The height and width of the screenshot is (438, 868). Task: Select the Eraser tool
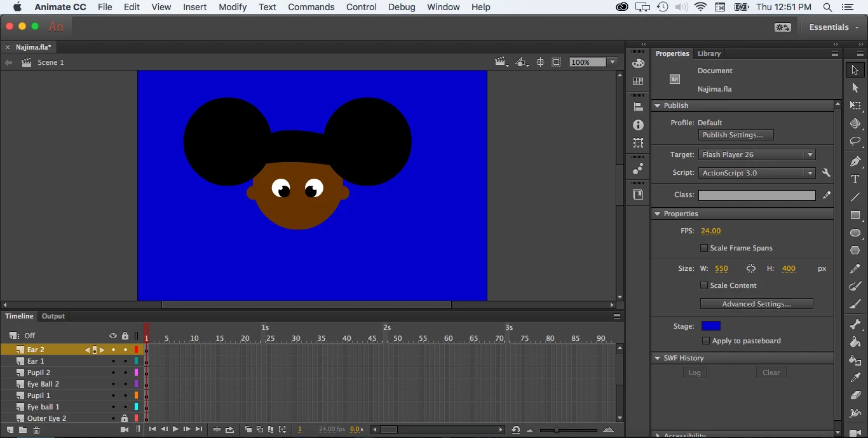[x=855, y=395]
